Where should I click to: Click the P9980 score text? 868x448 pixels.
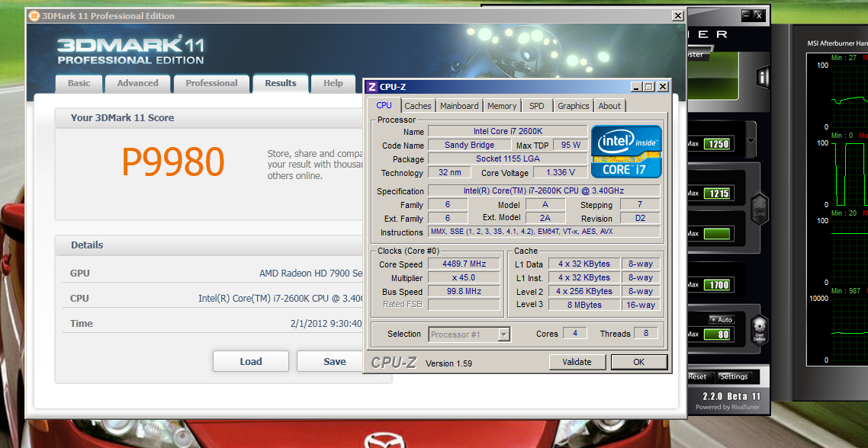pyautogui.click(x=172, y=162)
